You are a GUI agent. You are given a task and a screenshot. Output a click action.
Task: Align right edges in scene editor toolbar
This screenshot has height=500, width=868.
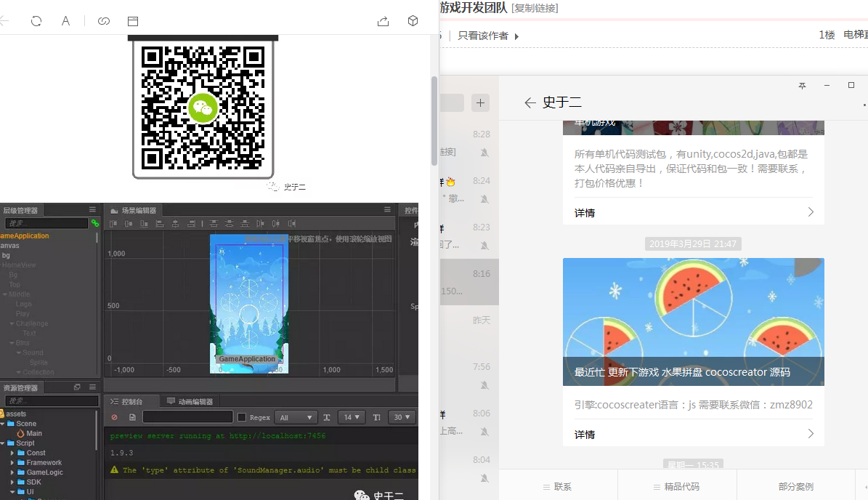(x=191, y=224)
